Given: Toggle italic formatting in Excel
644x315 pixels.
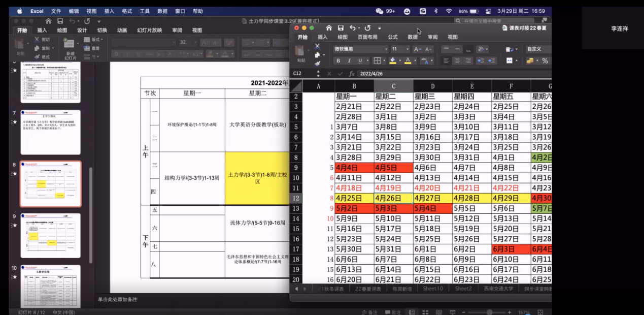Looking at the screenshot, I should [x=349, y=60].
